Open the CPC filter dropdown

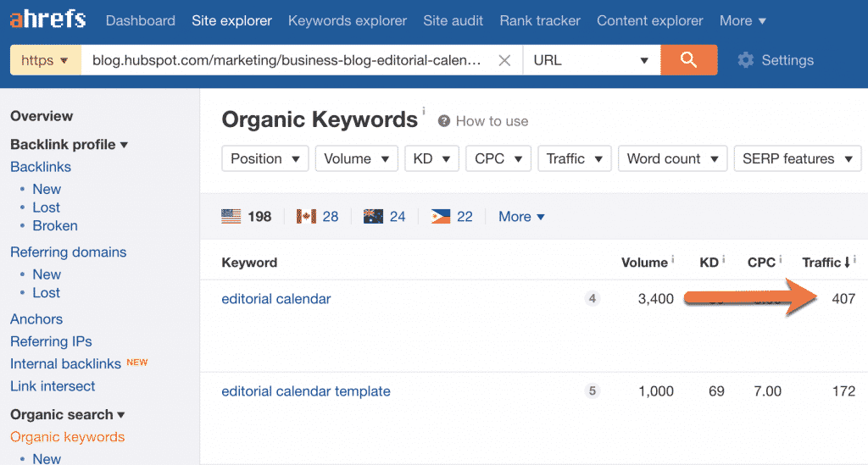498,158
